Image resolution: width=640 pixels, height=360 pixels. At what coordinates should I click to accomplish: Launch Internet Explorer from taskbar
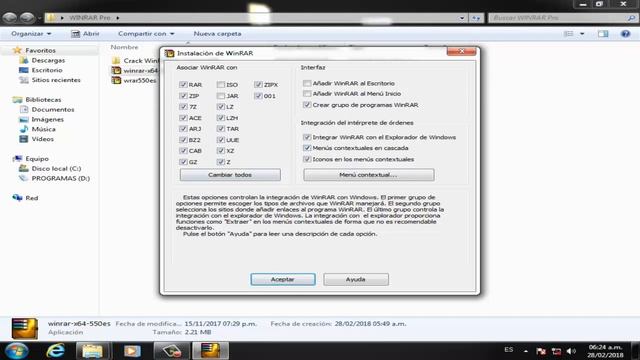coord(55,351)
